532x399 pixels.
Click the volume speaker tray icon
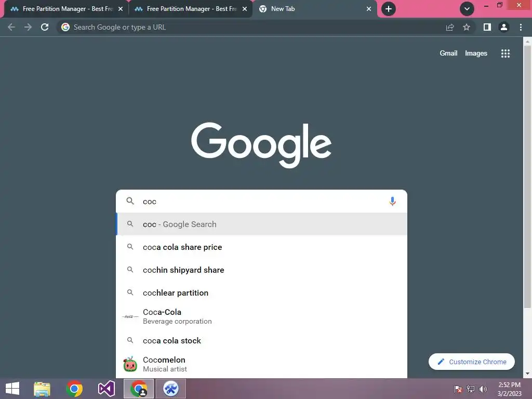tap(483, 389)
